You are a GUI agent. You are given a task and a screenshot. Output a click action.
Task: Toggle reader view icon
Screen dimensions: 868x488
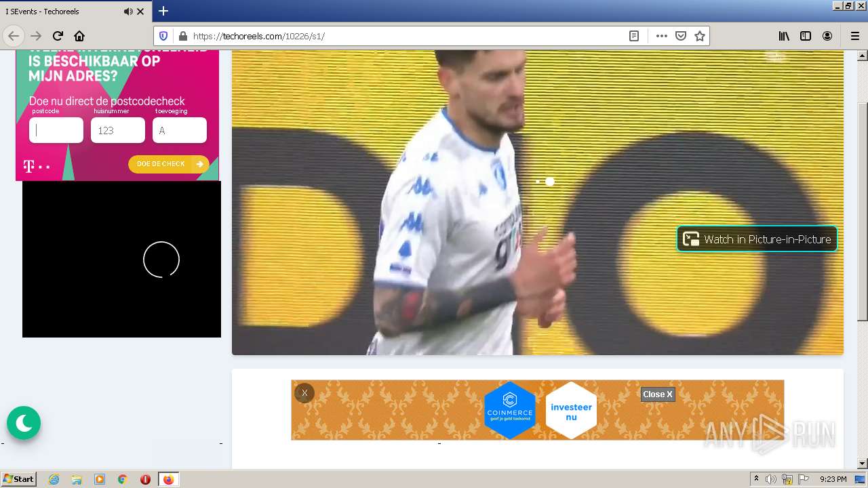pyautogui.click(x=634, y=36)
